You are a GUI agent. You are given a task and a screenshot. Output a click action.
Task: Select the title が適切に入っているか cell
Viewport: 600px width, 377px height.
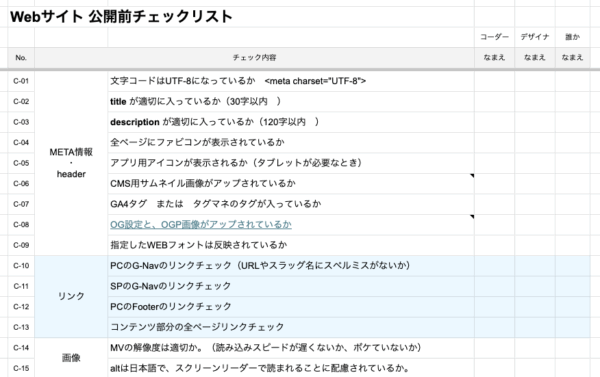point(291,102)
